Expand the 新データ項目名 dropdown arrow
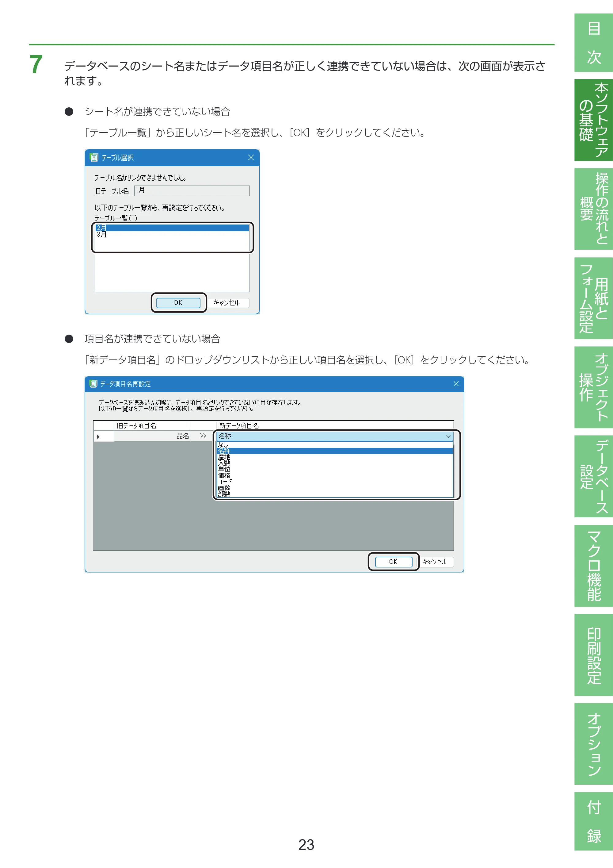613x868 pixels. (x=448, y=436)
